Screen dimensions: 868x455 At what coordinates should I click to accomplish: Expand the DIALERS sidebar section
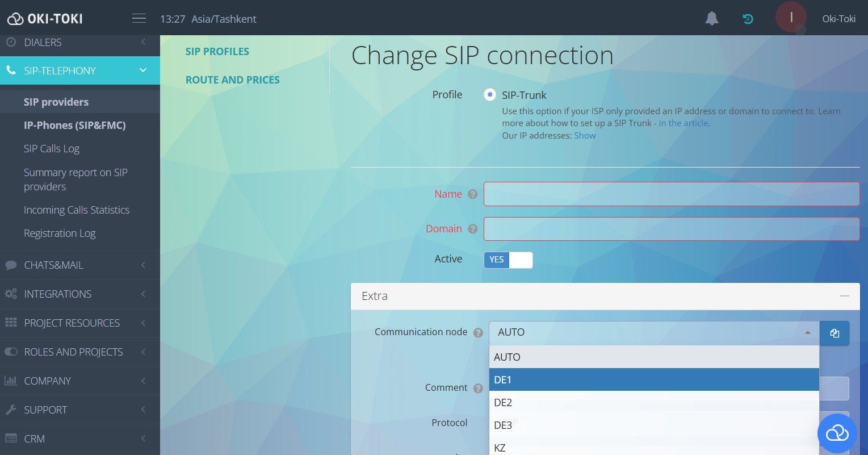click(x=79, y=43)
